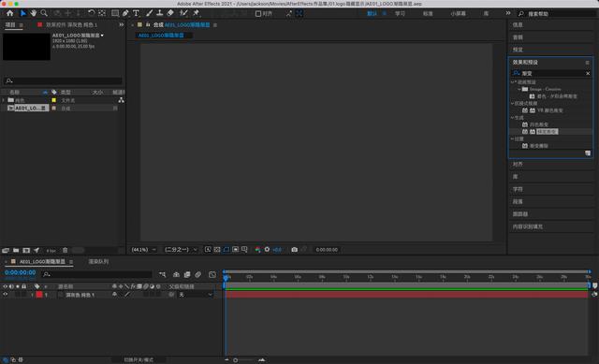The width and height of the screenshot is (599, 364).
Task: Select the Clone Stamp tool
Action: click(160, 13)
